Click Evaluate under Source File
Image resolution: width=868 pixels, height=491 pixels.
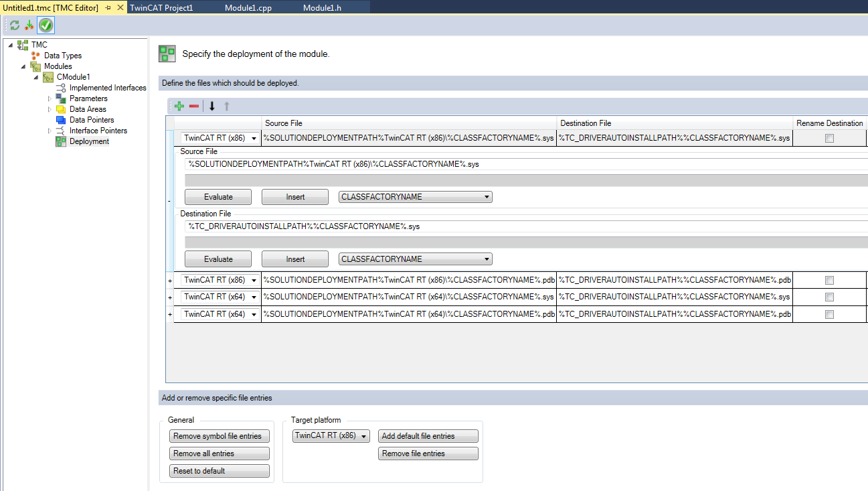coord(218,197)
